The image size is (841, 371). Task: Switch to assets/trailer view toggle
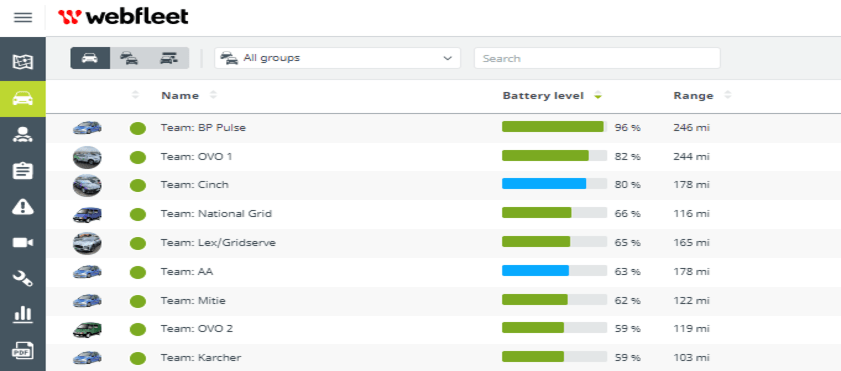point(169,58)
